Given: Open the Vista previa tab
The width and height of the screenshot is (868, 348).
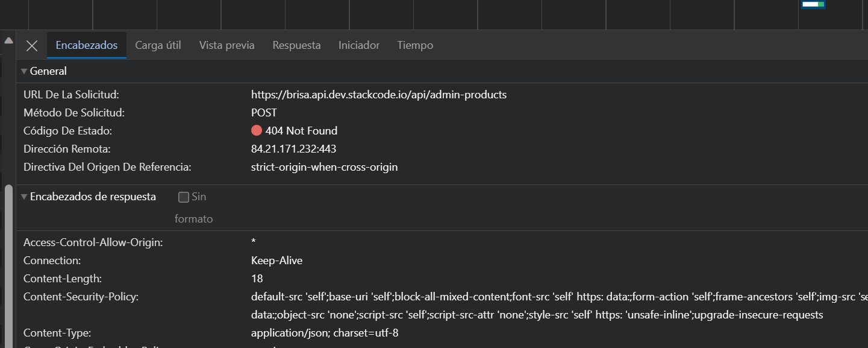Looking at the screenshot, I should click(x=226, y=45).
